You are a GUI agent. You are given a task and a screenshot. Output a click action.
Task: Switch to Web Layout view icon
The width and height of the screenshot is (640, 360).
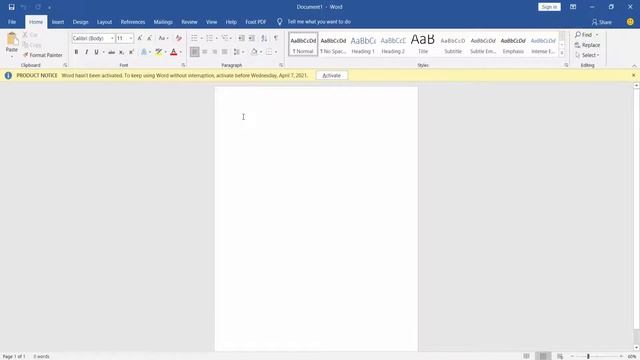(x=560, y=356)
